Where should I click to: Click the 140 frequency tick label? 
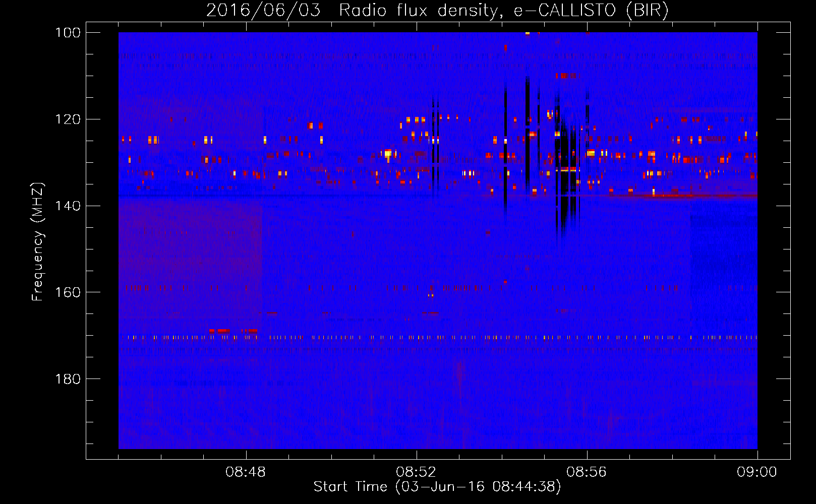(x=68, y=206)
